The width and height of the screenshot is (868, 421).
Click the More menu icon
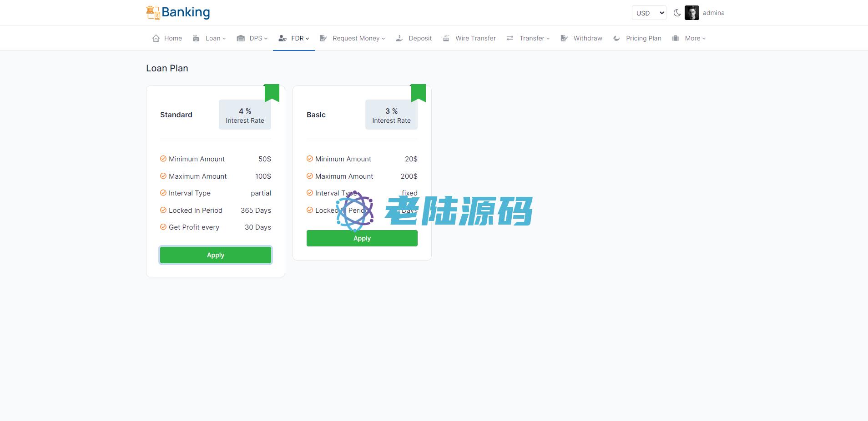click(676, 38)
